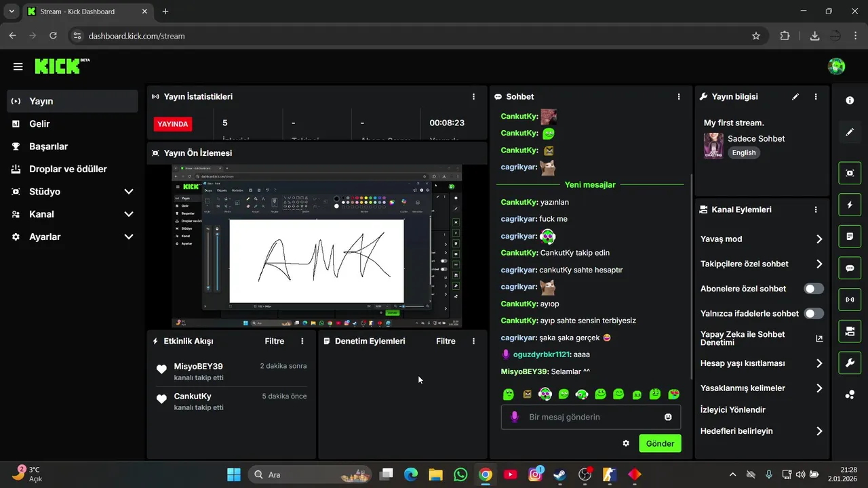Open WhatsApp from taskbar
Image resolution: width=868 pixels, height=488 pixels.
(460, 474)
